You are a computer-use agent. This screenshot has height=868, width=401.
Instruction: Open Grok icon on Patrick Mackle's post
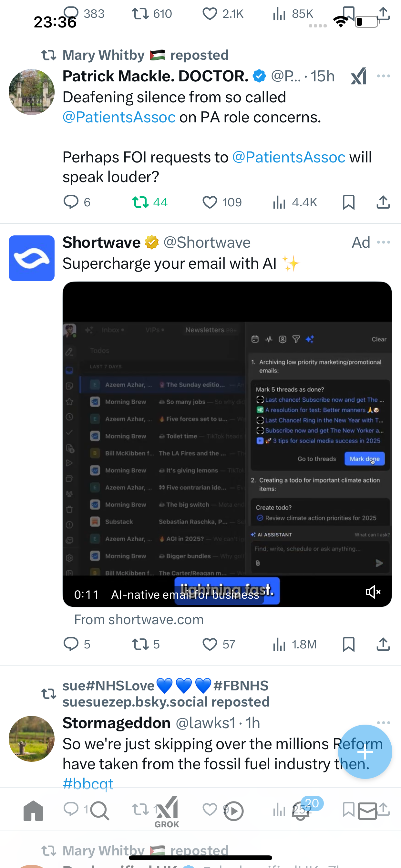click(x=358, y=76)
